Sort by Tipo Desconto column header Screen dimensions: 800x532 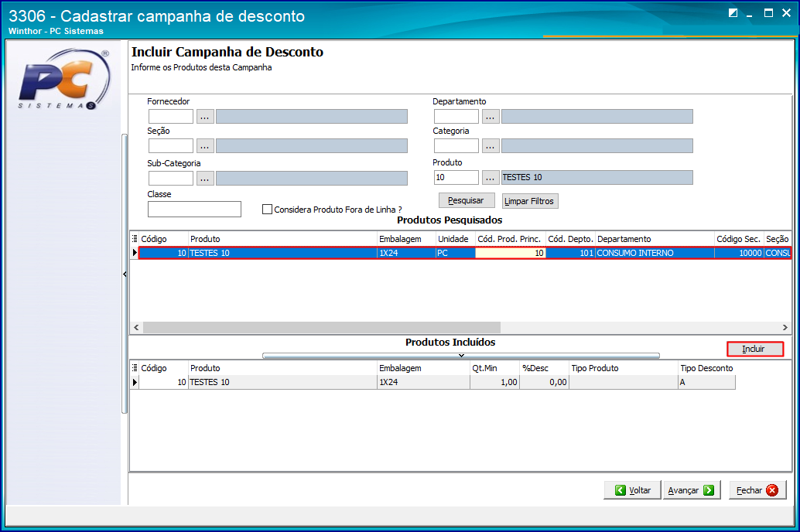[x=706, y=368]
